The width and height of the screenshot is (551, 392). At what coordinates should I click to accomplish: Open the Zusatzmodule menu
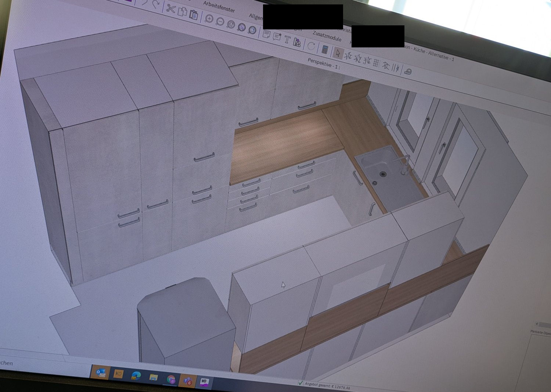(327, 36)
